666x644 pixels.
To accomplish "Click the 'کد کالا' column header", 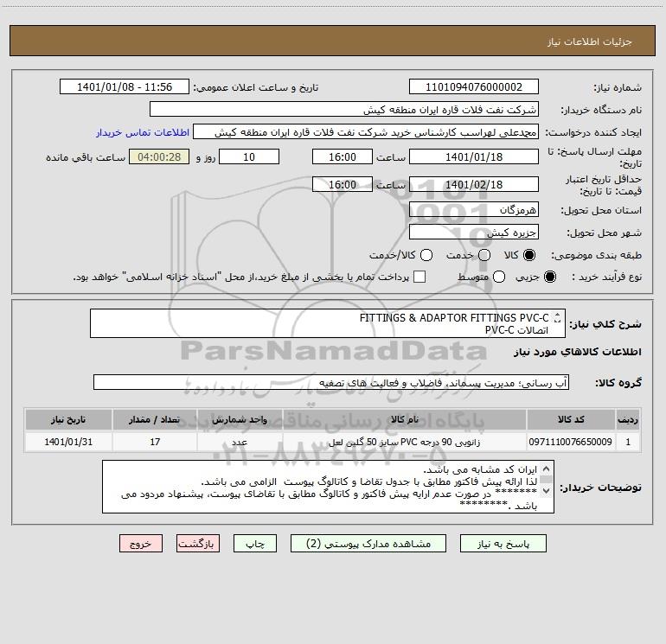I will [571, 419].
